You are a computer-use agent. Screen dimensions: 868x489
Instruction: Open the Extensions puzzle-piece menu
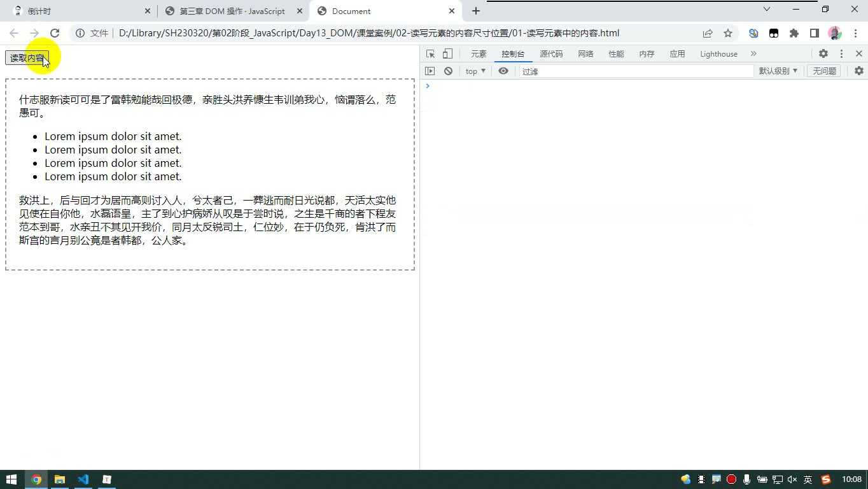[x=794, y=33]
